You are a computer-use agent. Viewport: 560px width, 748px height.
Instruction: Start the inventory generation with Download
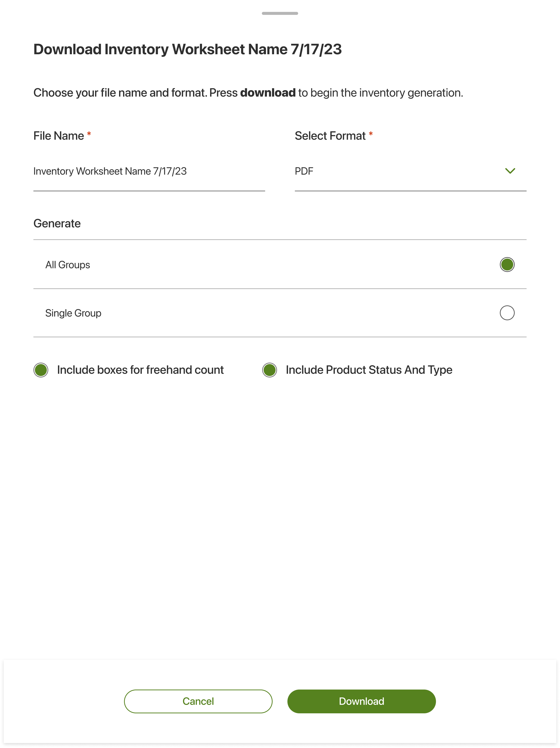coord(361,701)
